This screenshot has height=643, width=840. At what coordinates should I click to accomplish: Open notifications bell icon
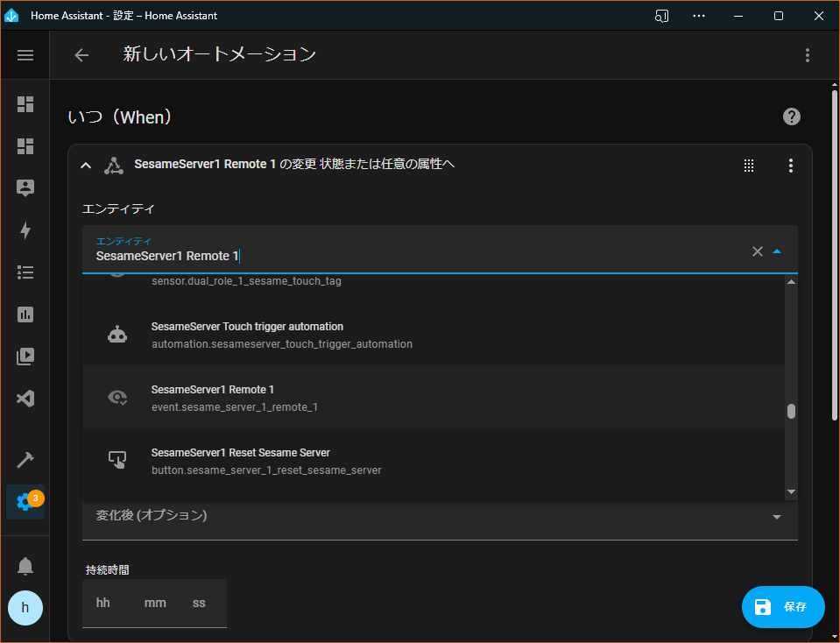click(25, 566)
